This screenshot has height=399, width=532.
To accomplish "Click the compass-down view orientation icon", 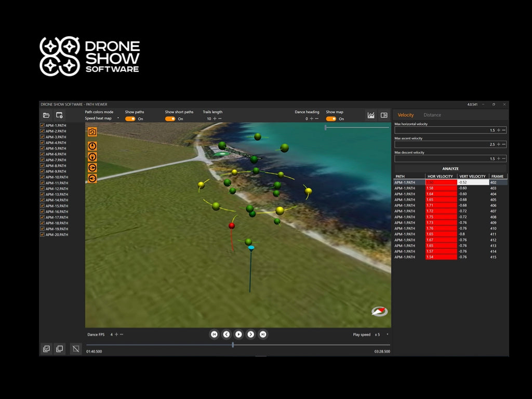I will [92, 157].
